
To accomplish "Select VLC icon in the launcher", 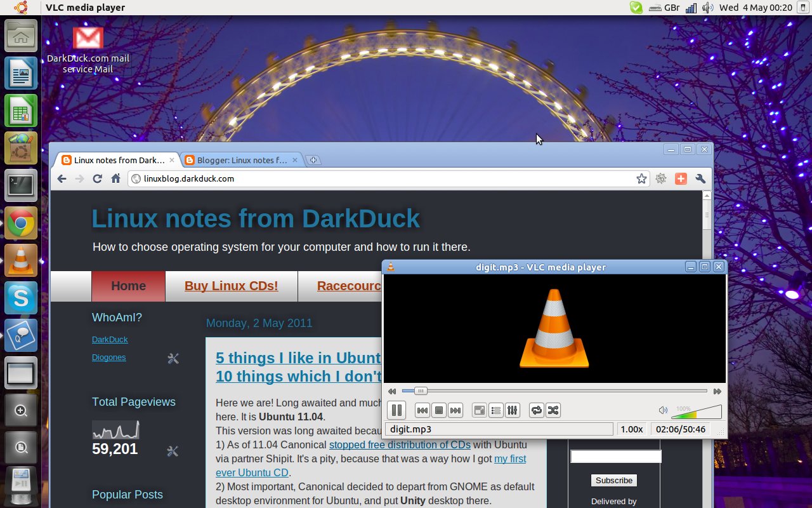I will tap(21, 260).
